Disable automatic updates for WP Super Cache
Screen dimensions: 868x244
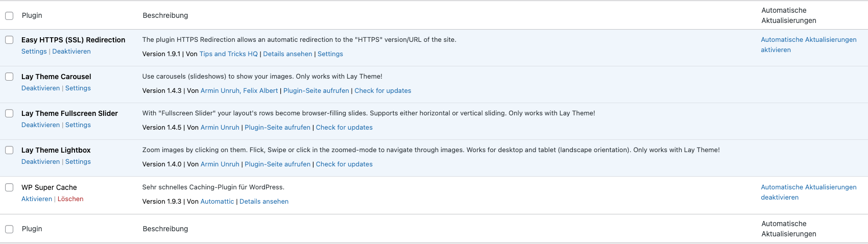pyautogui.click(x=808, y=192)
